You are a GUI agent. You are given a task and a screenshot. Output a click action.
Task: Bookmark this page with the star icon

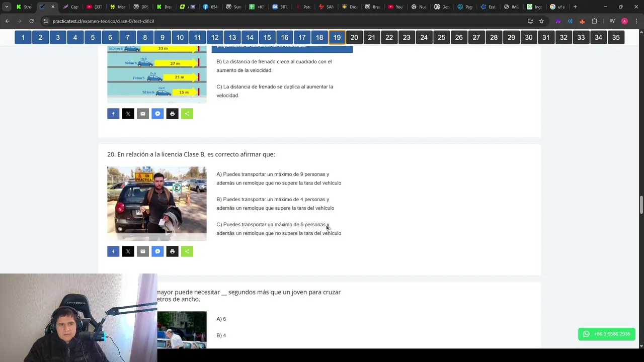pos(541,21)
